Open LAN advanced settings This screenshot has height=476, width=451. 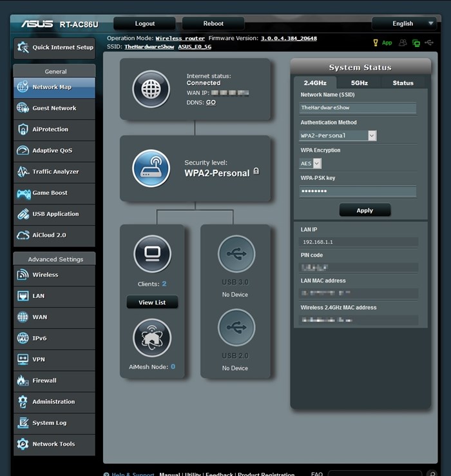[x=54, y=296]
